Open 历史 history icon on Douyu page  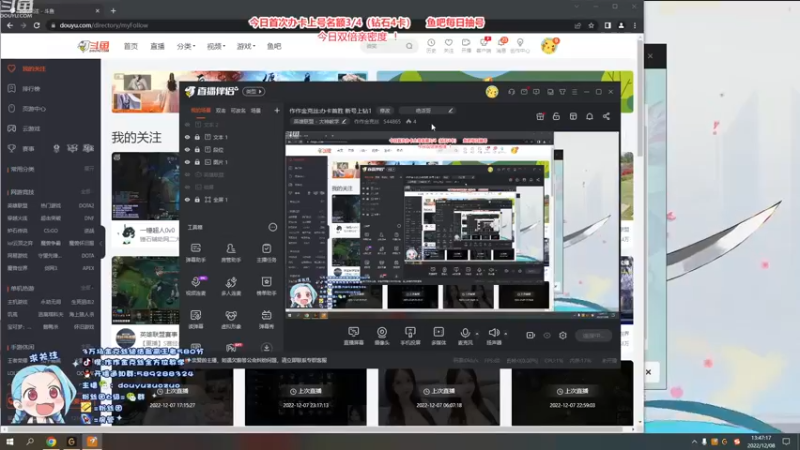pos(431,46)
